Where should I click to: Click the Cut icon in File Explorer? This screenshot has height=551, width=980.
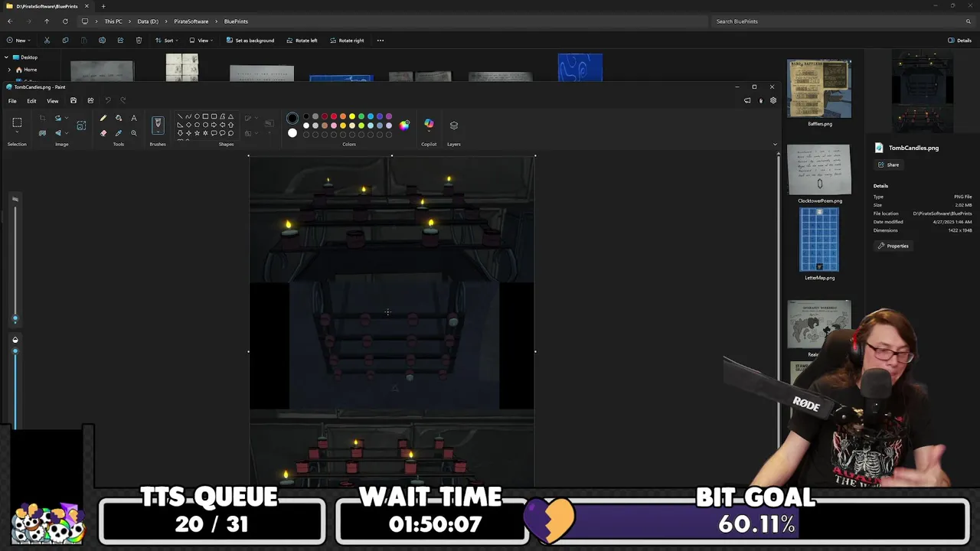coord(47,41)
